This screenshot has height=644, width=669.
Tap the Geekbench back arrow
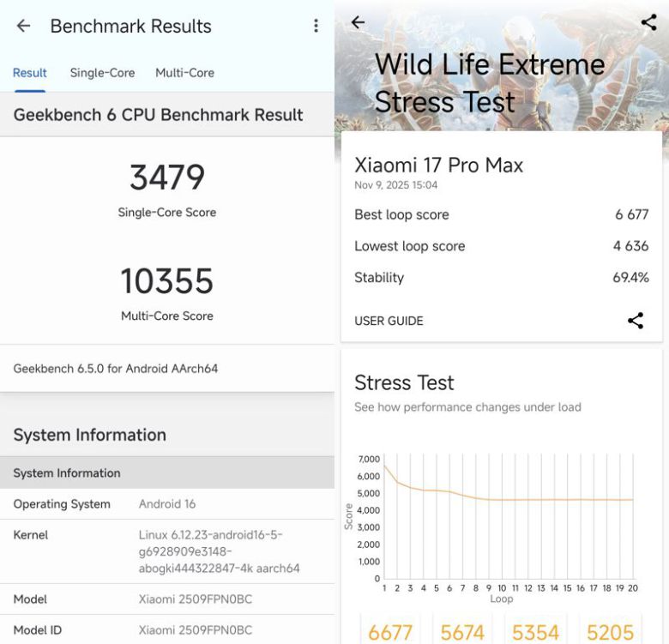23,26
